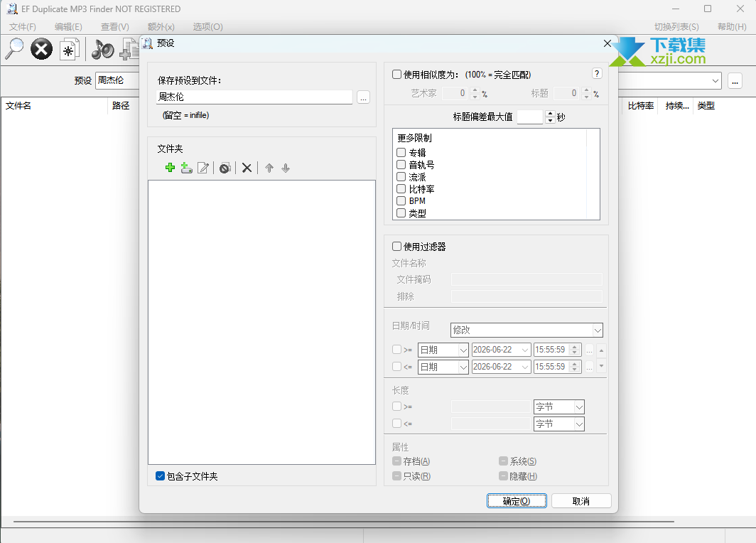Delete folder entry with X icon

(x=247, y=168)
